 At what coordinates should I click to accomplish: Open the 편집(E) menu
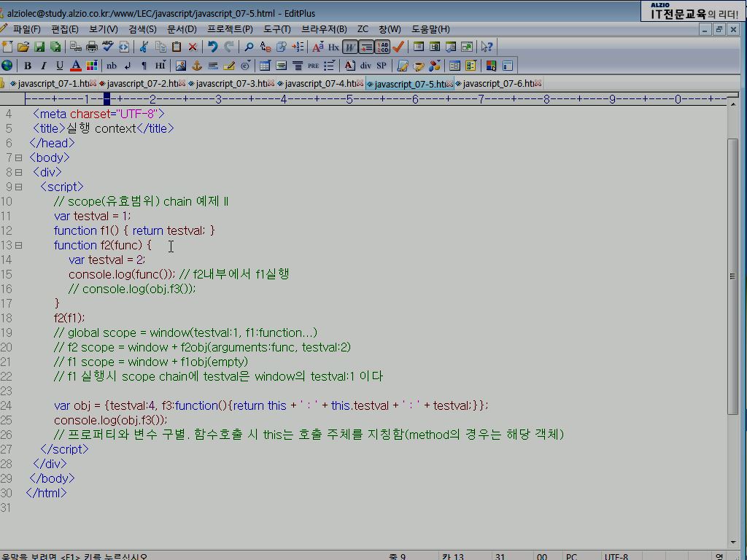(x=65, y=29)
